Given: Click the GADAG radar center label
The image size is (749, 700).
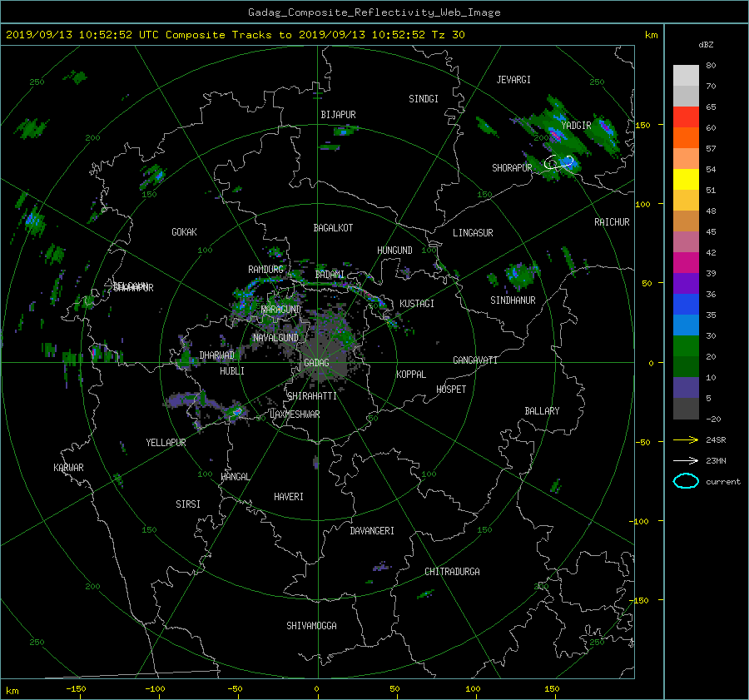Looking at the screenshot, I should (x=316, y=363).
